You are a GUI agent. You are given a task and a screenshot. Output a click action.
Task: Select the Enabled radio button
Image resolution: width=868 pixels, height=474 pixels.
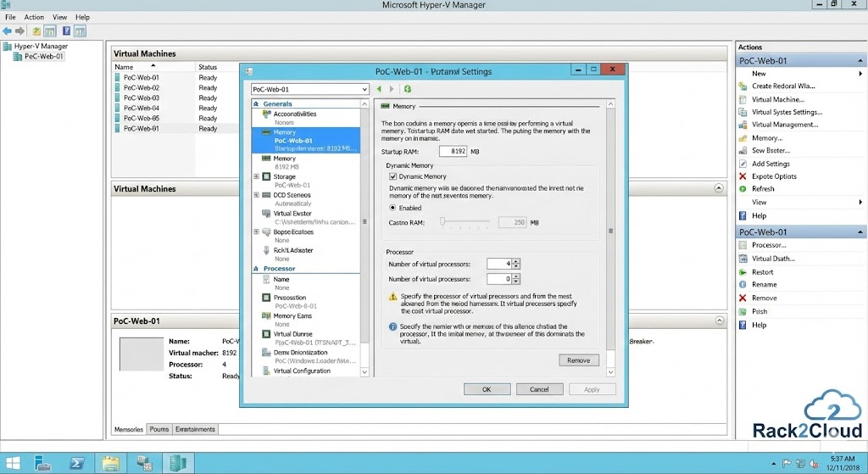pos(393,208)
